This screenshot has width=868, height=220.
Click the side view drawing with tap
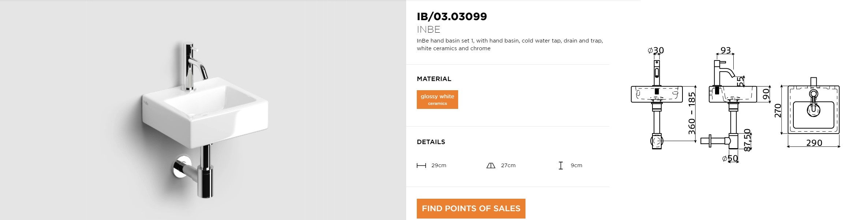736,104
